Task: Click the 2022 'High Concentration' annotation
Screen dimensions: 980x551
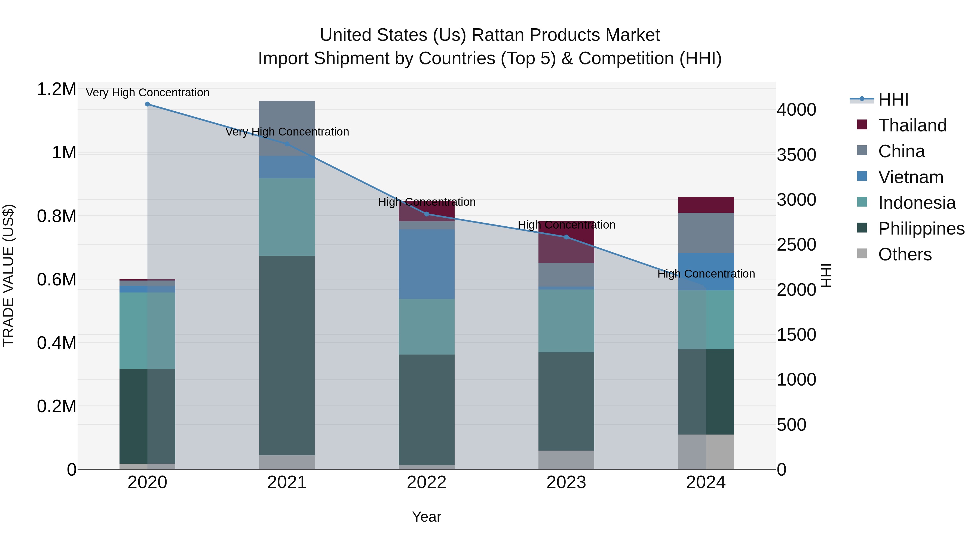Action: tap(427, 202)
